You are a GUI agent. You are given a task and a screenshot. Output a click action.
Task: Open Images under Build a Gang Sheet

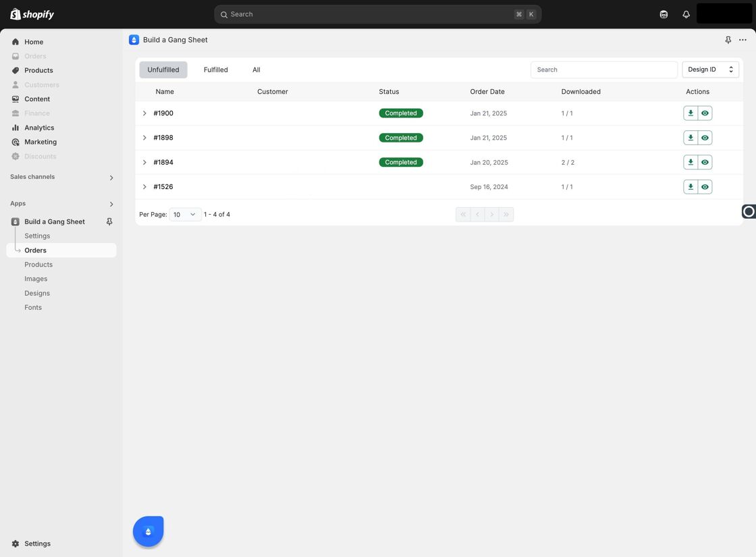tap(36, 280)
